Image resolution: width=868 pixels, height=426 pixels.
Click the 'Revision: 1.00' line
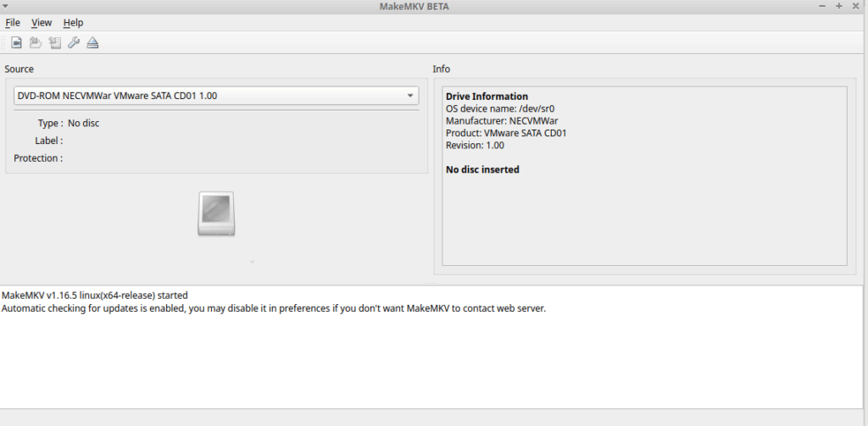pos(475,145)
